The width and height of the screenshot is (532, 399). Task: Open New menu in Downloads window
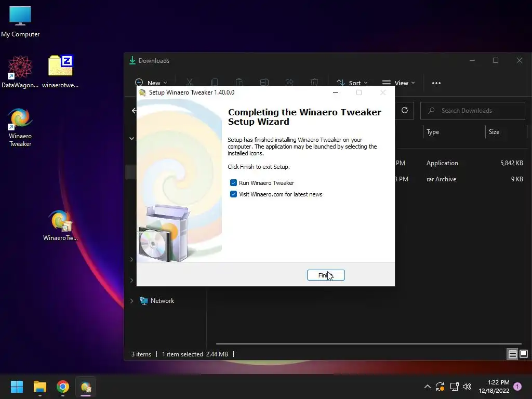(x=151, y=83)
